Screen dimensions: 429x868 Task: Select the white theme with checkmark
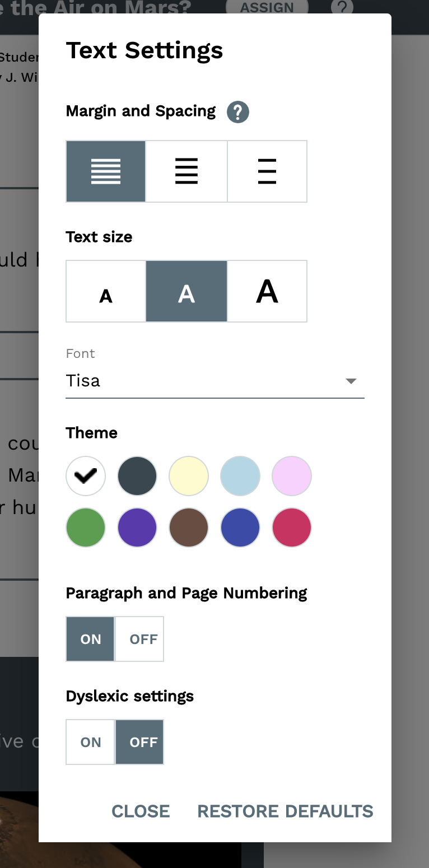coord(86,476)
